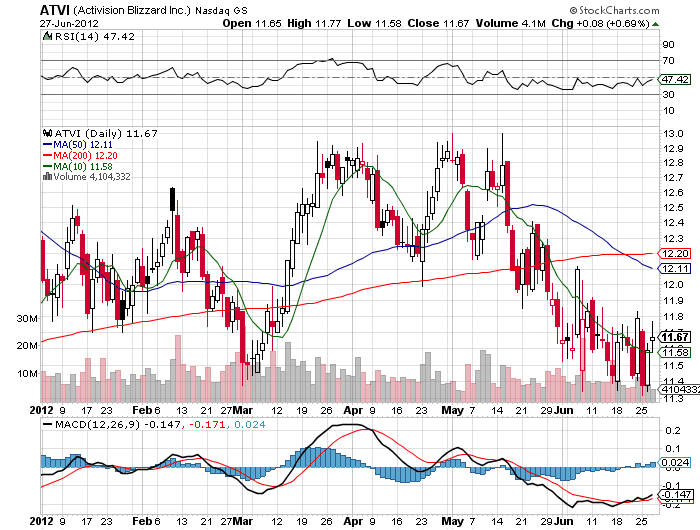Click the RSI(14) 47.42 label
Image resolution: width=700 pixels, height=530 pixels.
point(94,37)
